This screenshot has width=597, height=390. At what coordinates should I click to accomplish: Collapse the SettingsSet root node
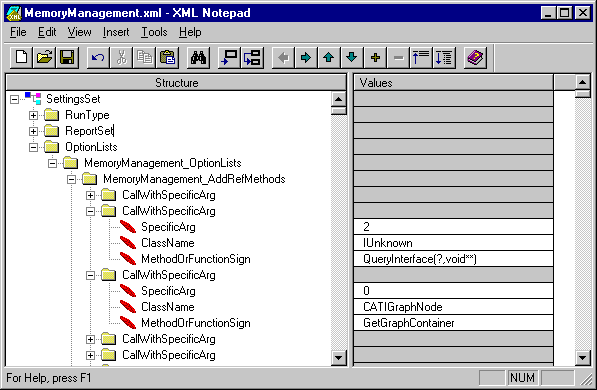pyautogui.click(x=14, y=99)
